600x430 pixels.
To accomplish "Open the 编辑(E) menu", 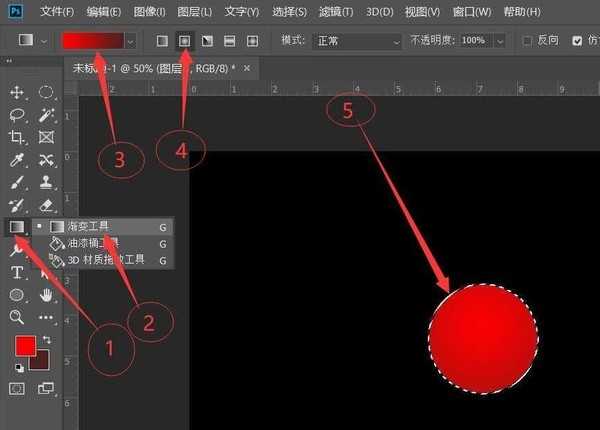I will click(x=104, y=12).
